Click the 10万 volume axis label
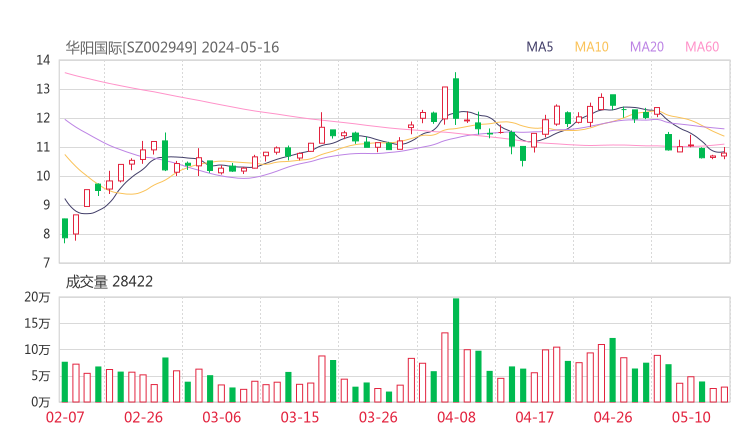Image resolution: width=740 pixels, height=440 pixels. point(37,350)
